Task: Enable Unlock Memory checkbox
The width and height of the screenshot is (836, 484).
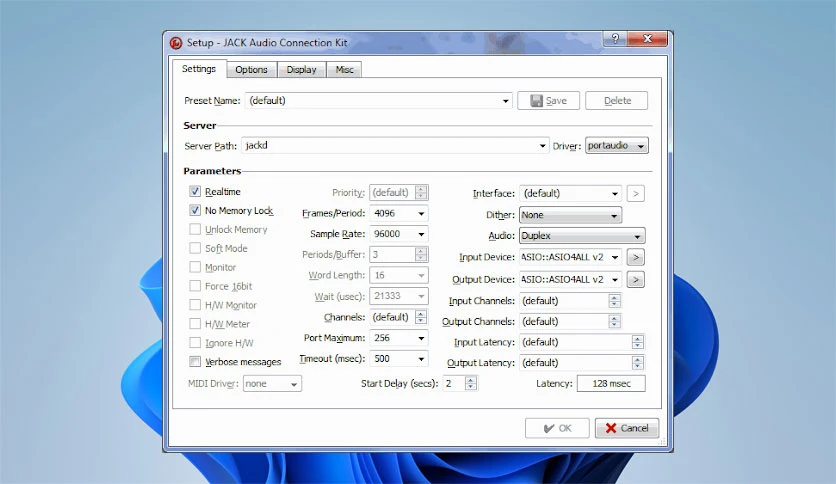Action: (x=195, y=229)
